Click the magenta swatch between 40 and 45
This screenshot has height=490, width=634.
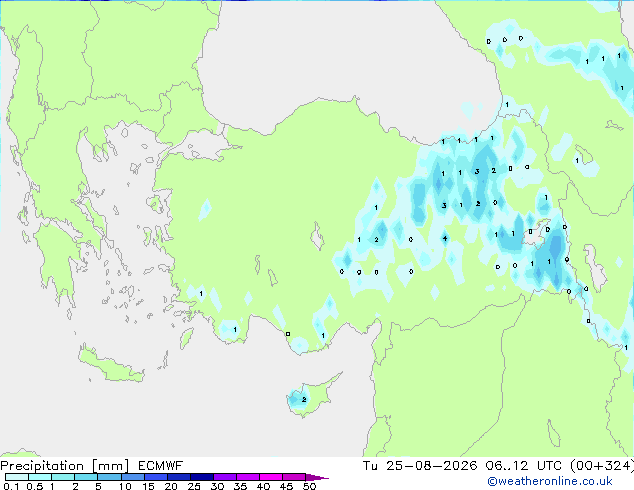pos(271,477)
